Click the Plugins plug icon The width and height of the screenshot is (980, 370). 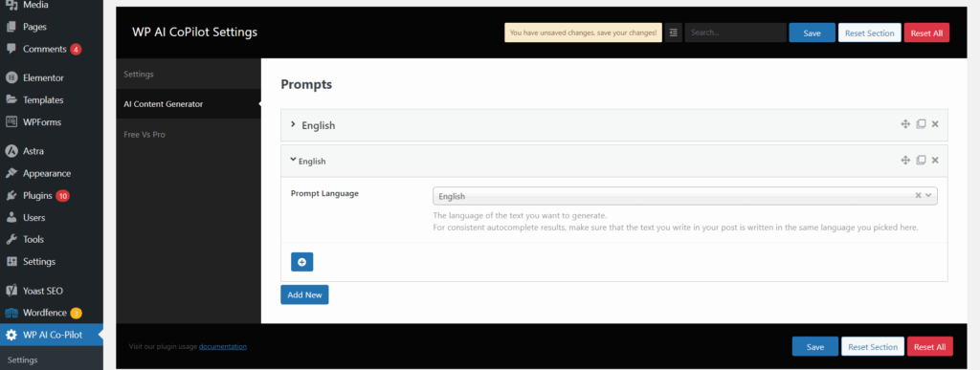11,195
